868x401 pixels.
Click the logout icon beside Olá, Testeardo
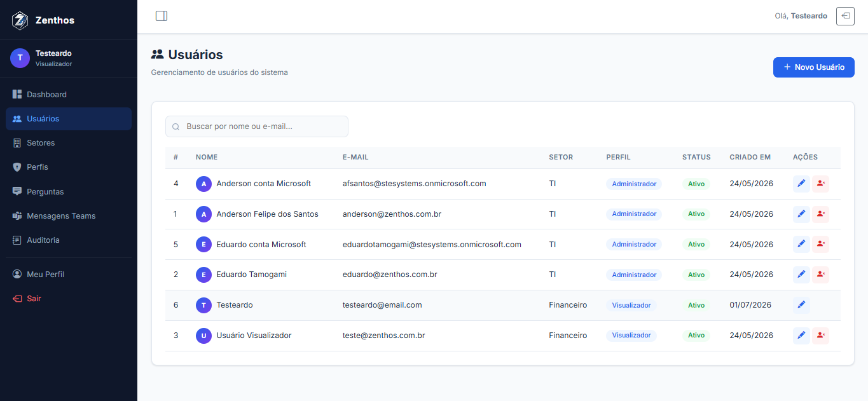(x=845, y=16)
